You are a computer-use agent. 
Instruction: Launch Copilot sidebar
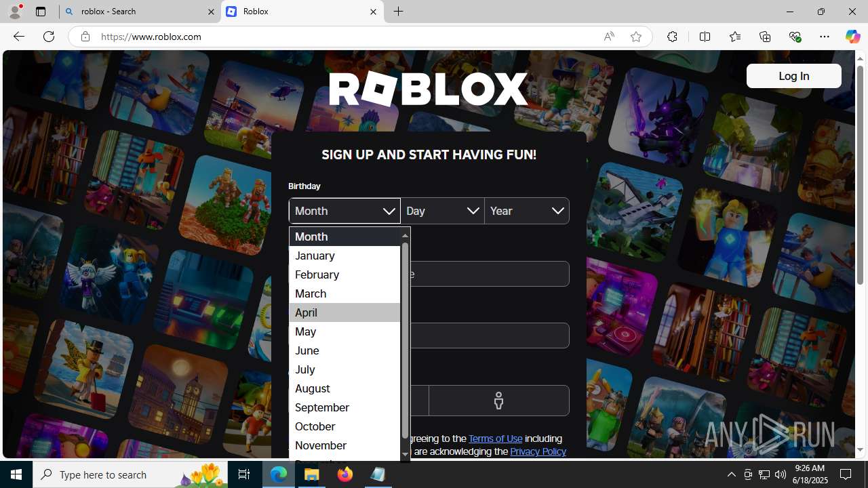click(852, 37)
